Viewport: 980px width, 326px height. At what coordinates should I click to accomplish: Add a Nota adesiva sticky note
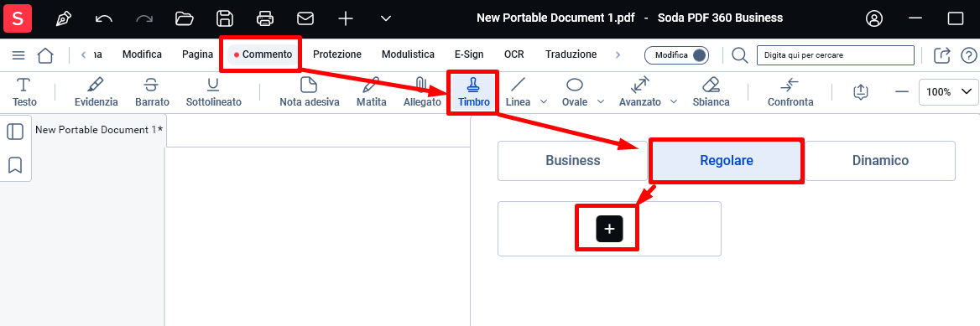(310, 92)
